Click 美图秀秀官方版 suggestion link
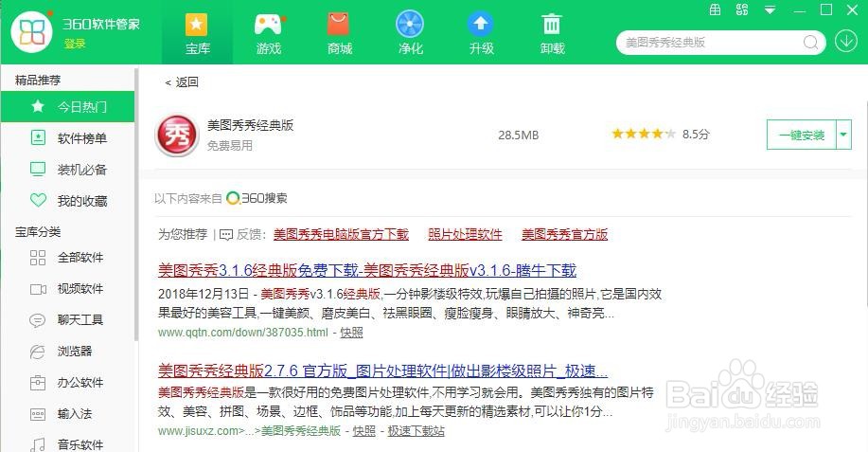This screenshot has width=868, height=452. pyautogui.click(x=565, y=234)
